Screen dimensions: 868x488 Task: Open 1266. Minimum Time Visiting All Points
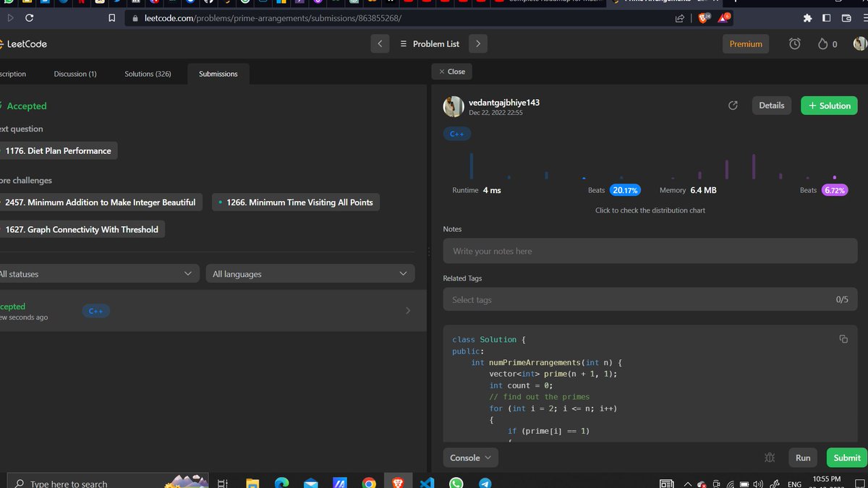[296, 202]
